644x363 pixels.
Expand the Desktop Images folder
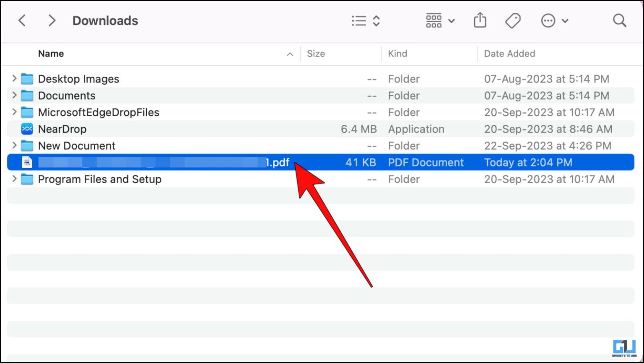point(14,78)
